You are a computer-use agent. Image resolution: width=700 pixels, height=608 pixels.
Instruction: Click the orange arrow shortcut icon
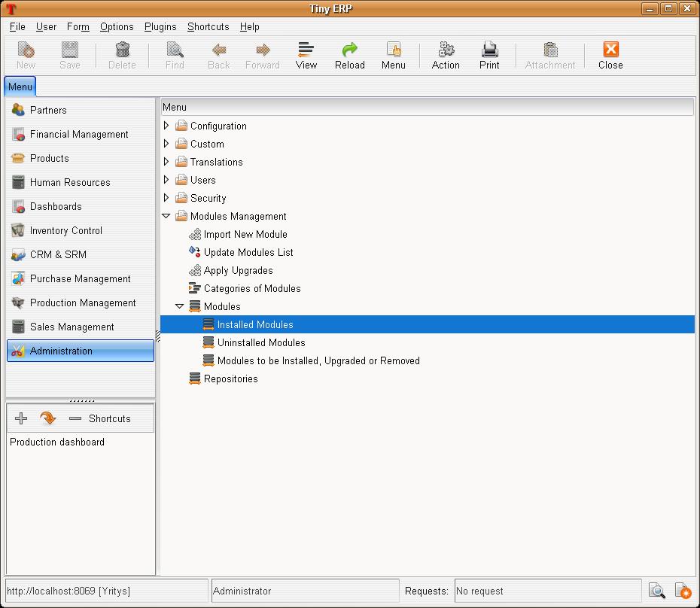tap(47, 418)
